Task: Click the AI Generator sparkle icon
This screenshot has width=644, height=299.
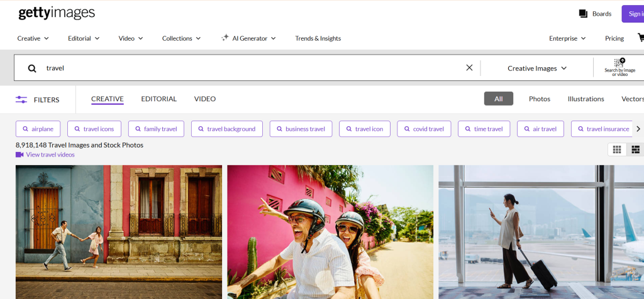Action: tap(225, 38)
